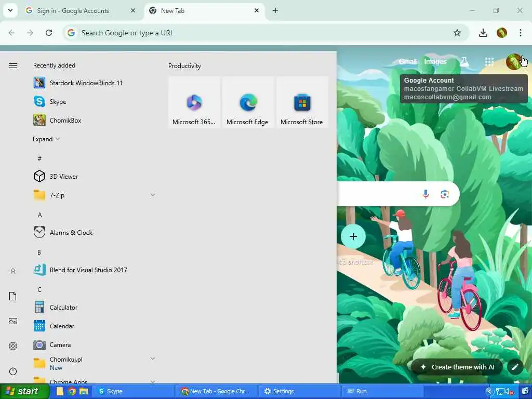This screenshot has width=532, height=399.
Task: Open the Microsoft Store tile
Action: (302, 102)
